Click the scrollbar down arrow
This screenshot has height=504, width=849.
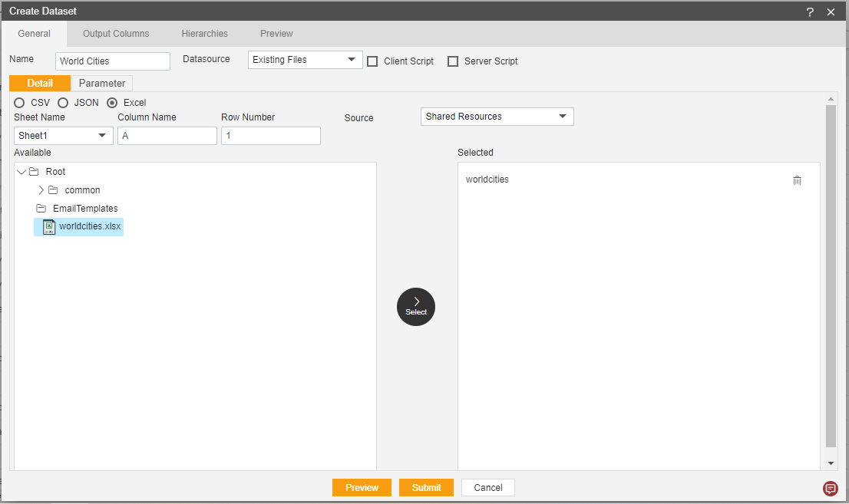click(831, 463)
